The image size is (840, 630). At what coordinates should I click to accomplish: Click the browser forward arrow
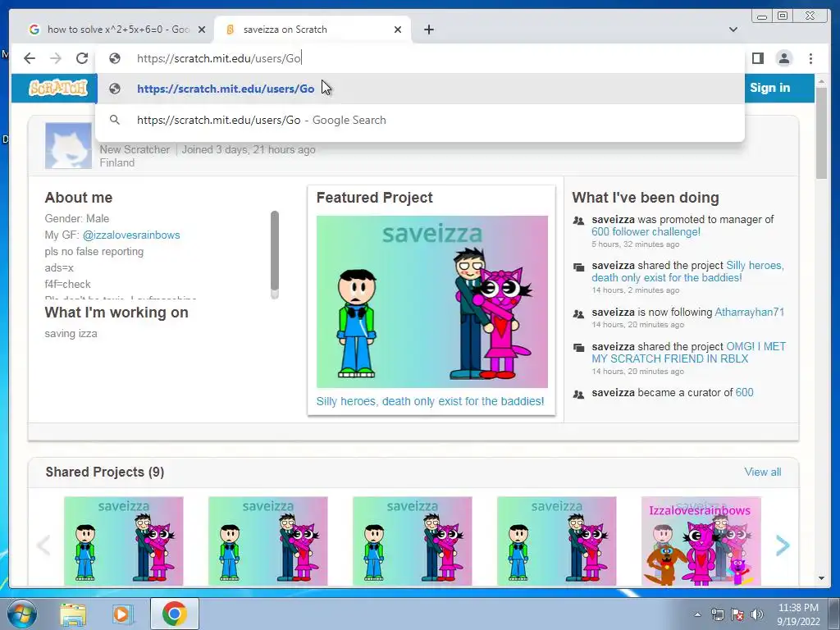[56, 58]
